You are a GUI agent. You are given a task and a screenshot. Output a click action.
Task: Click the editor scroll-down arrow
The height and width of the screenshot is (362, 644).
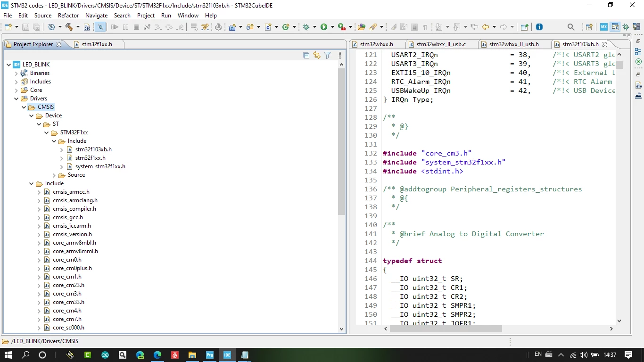click(x=619, y=321)
